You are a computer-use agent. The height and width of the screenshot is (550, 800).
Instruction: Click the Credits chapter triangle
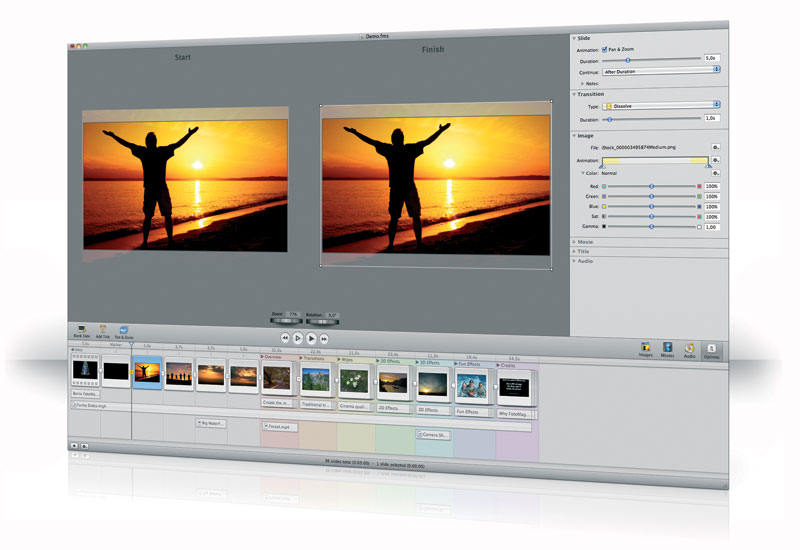[x=498, y=365]
